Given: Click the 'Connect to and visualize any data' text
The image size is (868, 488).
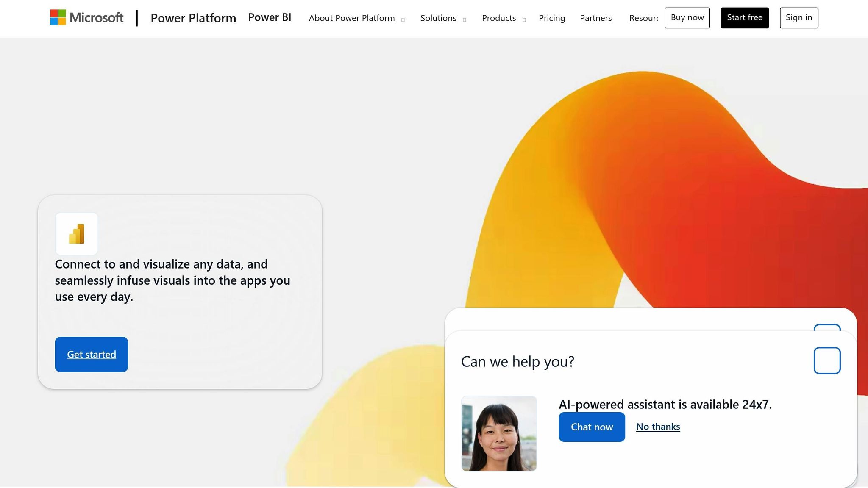Looking at the screenshot, I should click(172, 280).
